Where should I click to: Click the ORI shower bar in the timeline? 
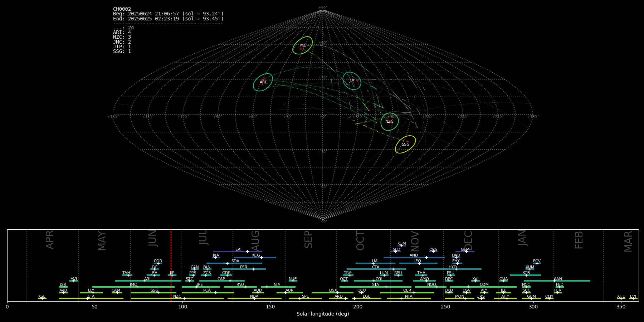point(378,281)
